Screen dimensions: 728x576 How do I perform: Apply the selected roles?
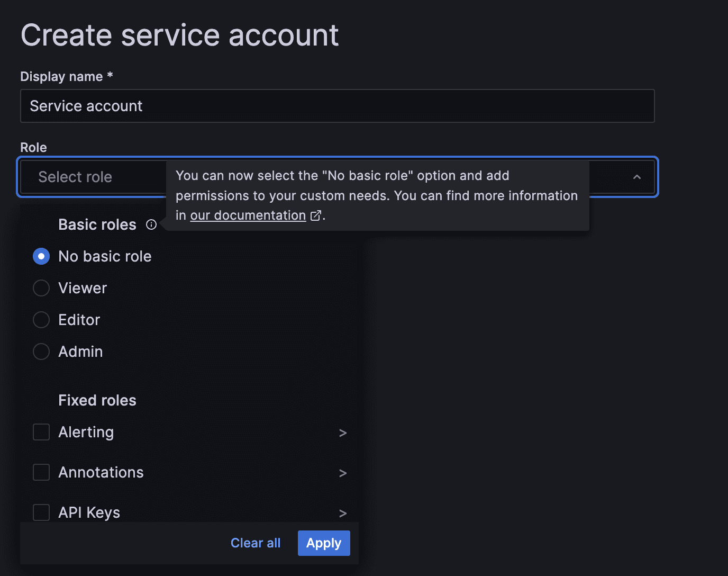point(324,543)
